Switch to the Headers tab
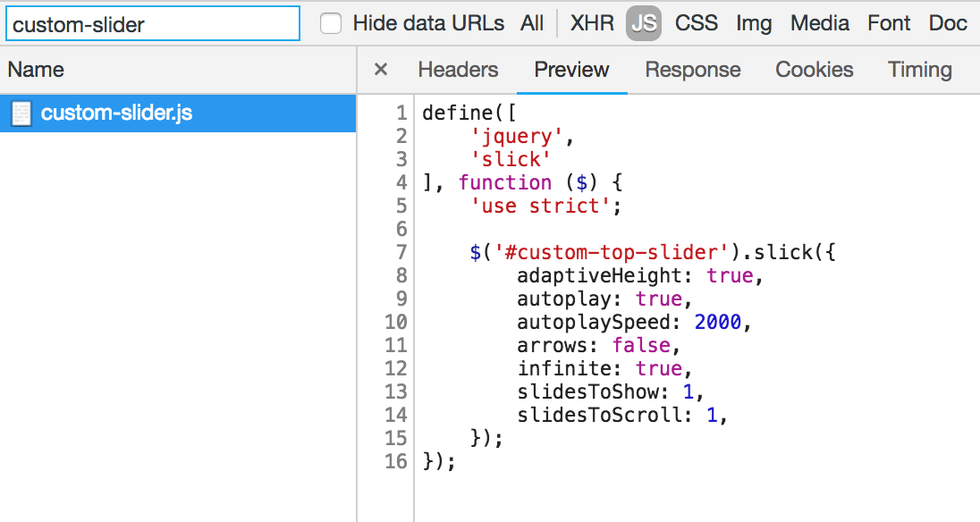This screenshot has height=522, width=980. click(458, 70)
